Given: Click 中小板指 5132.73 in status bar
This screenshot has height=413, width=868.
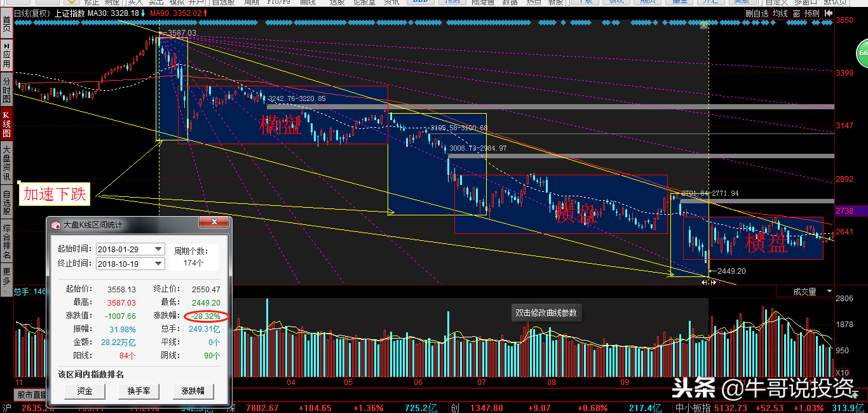Looking at the screenshot, I should tap(711, 408).
